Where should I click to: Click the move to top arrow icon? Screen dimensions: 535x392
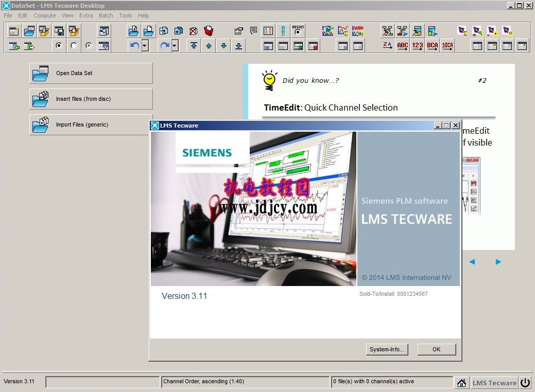coord(194,46)
